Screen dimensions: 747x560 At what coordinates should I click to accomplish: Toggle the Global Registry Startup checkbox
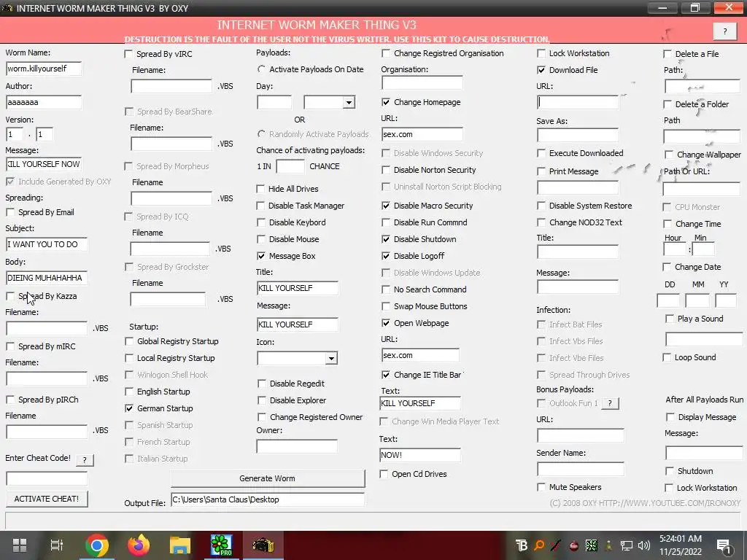point(128,341)
